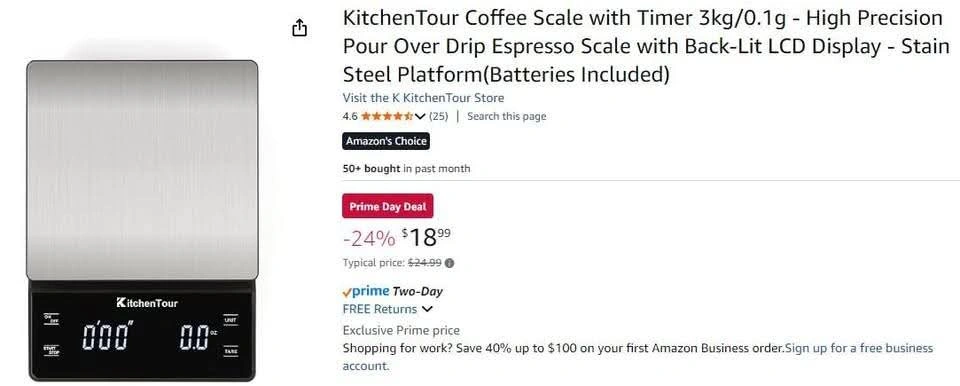Screen dimensions: 960x386
Task: Click Sign up for a free business account
Action: pos(638,357)
